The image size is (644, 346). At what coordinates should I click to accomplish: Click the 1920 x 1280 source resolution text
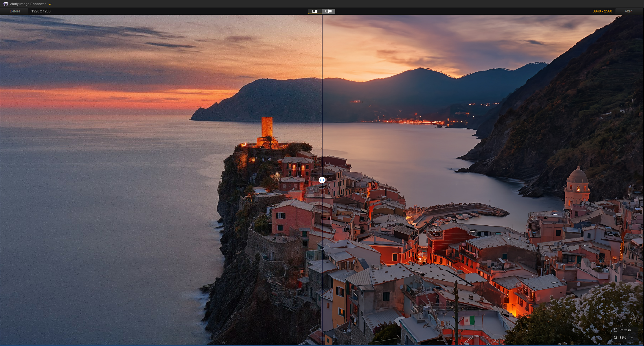[x=41, y=11]
